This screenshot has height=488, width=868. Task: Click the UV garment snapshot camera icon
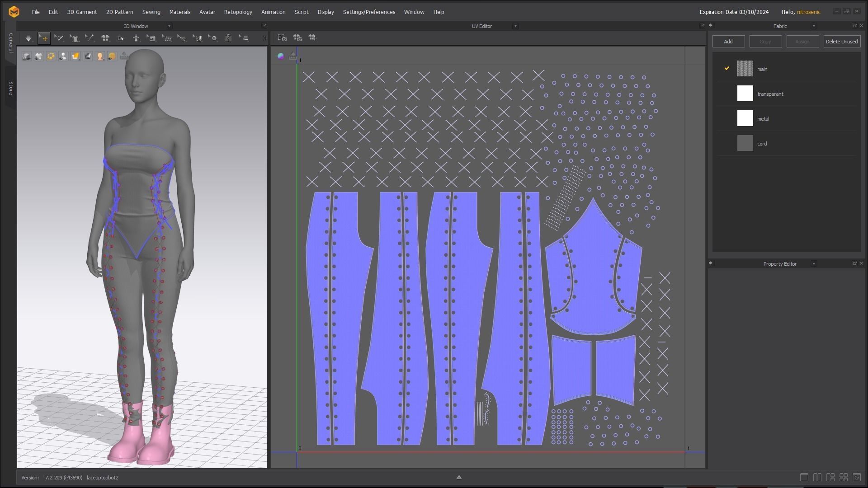click(x=297, y=38)
